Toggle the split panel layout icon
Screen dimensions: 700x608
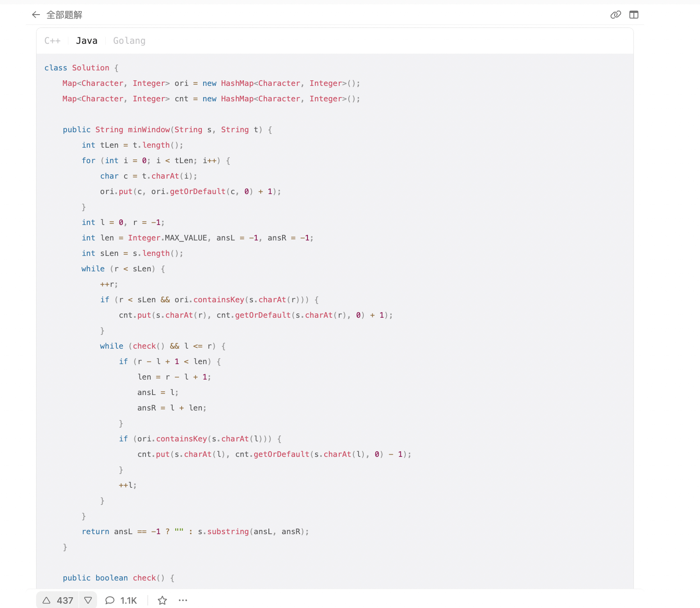click(634, 15)
